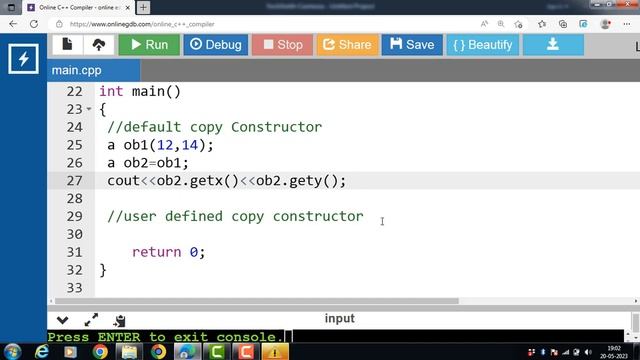The height and width of the screenshot is (360, 640).
Task: Switch to the main.cpp tab
Action: [93, 70]
